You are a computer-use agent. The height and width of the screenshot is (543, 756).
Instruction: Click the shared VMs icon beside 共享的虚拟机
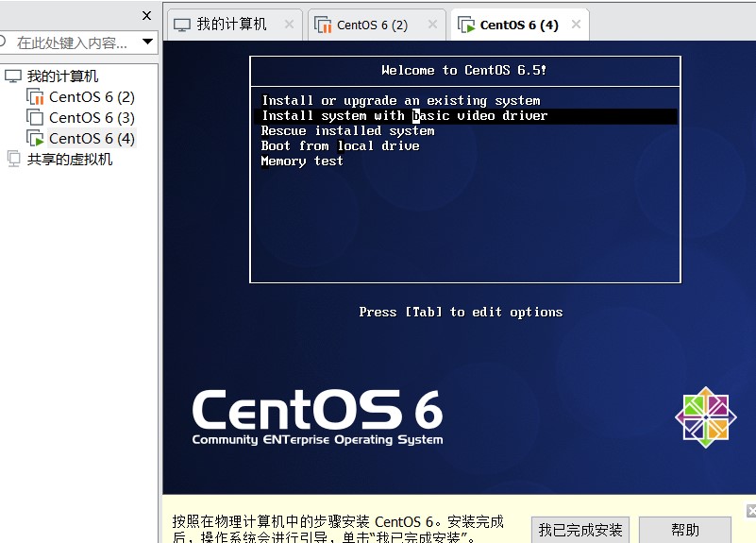click(x=13, y=160)
